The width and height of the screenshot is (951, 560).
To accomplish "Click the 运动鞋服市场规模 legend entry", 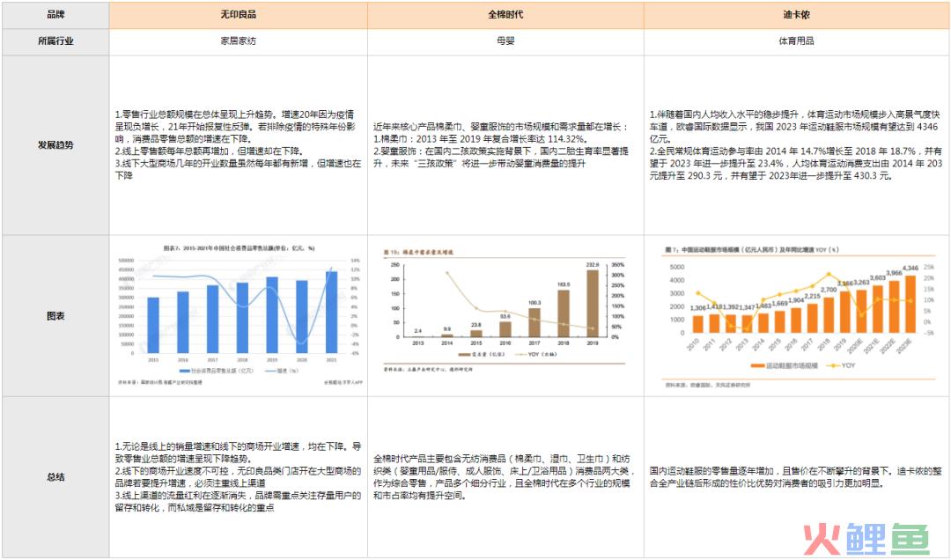I will pyautogui.click(x=785, y=366).
